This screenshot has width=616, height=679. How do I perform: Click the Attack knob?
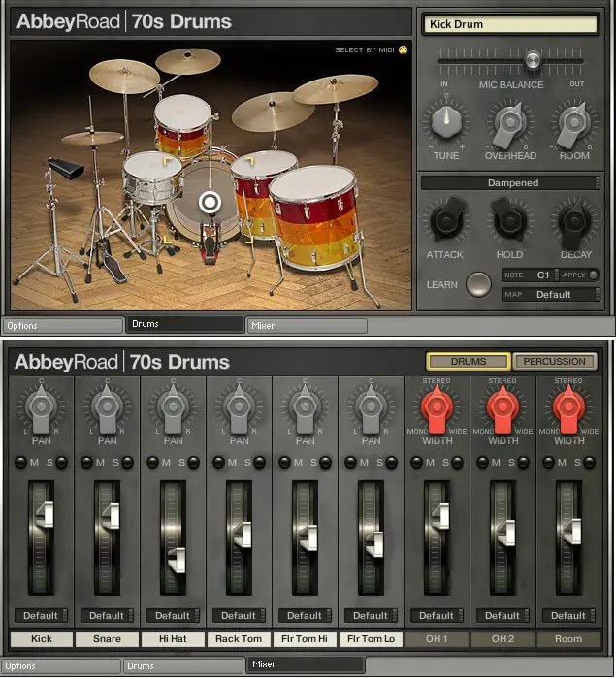coord(447,221)
